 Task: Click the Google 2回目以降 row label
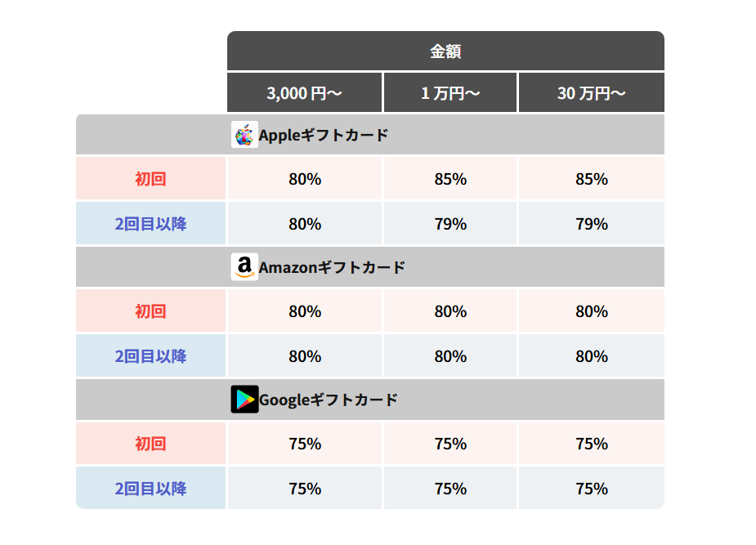[150, 488]
